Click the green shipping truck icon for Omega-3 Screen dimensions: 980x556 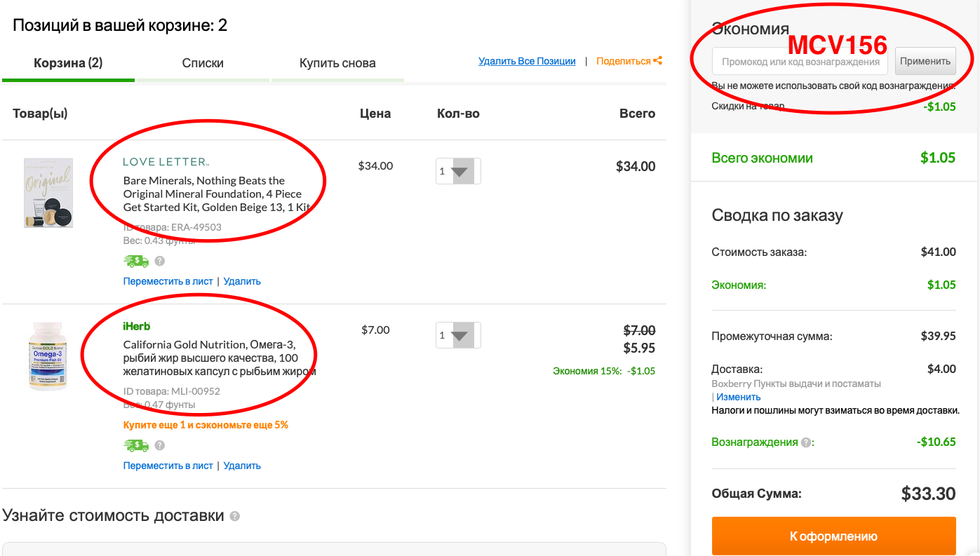click(136, 445)
